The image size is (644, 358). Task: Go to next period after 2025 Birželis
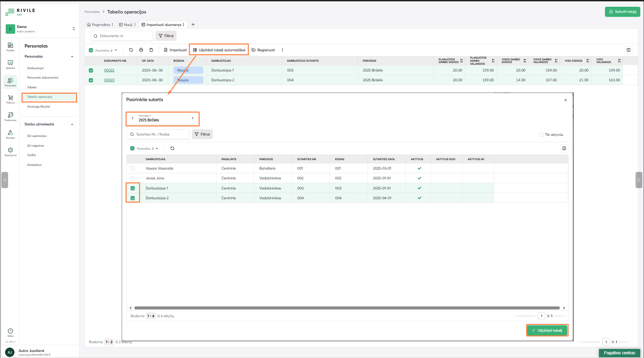[x=193, y=118]
